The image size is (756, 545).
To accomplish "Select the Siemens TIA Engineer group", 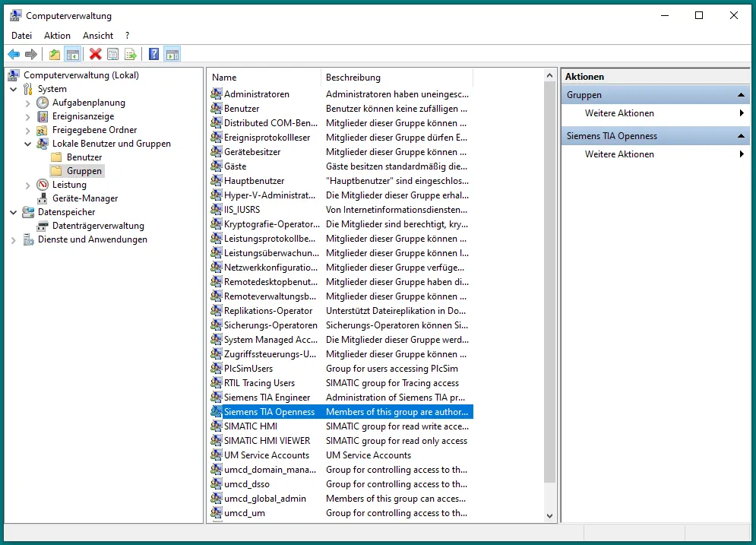I will pos(341,398).
